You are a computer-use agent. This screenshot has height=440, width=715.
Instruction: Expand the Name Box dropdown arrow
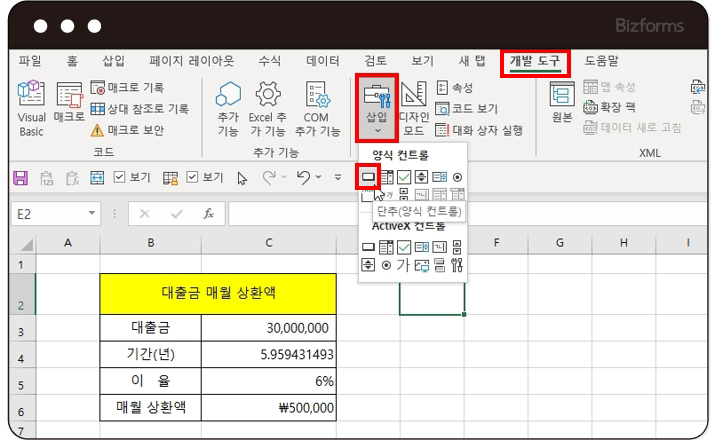pos(92,213)
